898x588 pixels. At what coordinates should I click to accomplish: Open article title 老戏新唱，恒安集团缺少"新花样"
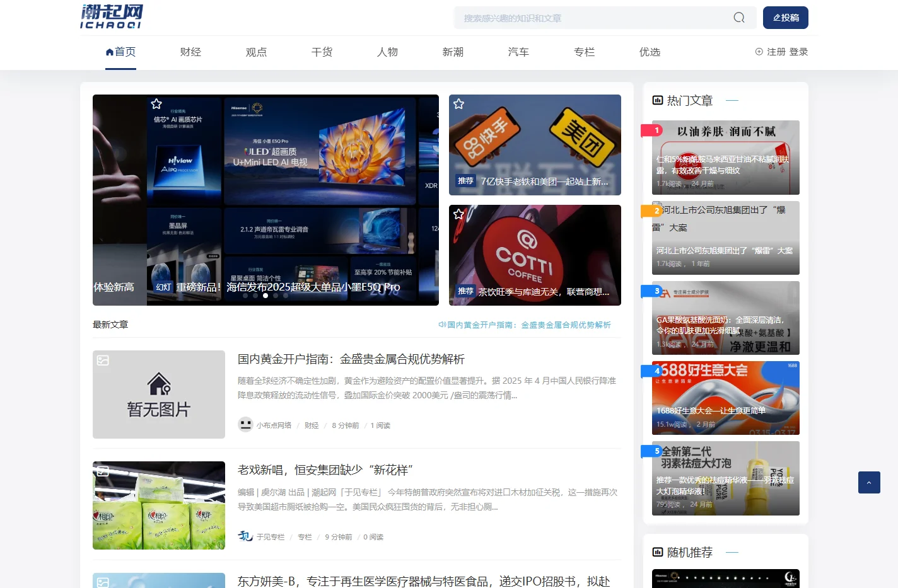tap(325, 470)
